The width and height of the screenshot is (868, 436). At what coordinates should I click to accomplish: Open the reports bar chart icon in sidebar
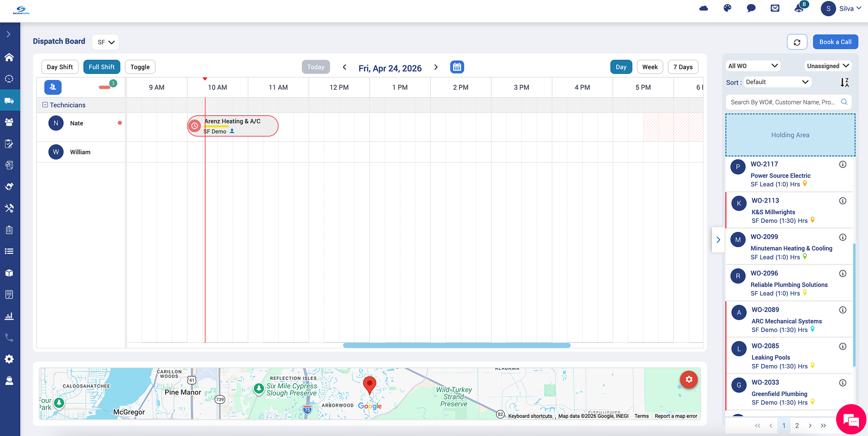tap(9, 316)
